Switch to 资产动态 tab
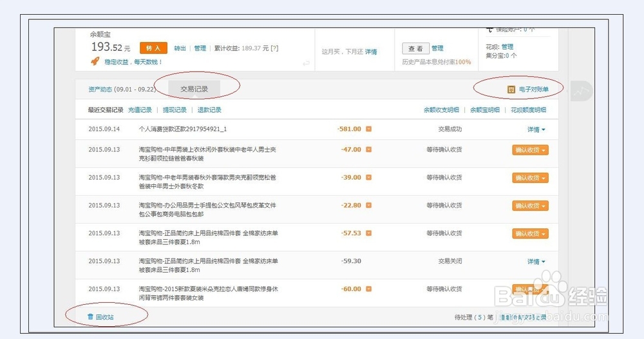This screenshot has height=339, width=644. (100, 89)
